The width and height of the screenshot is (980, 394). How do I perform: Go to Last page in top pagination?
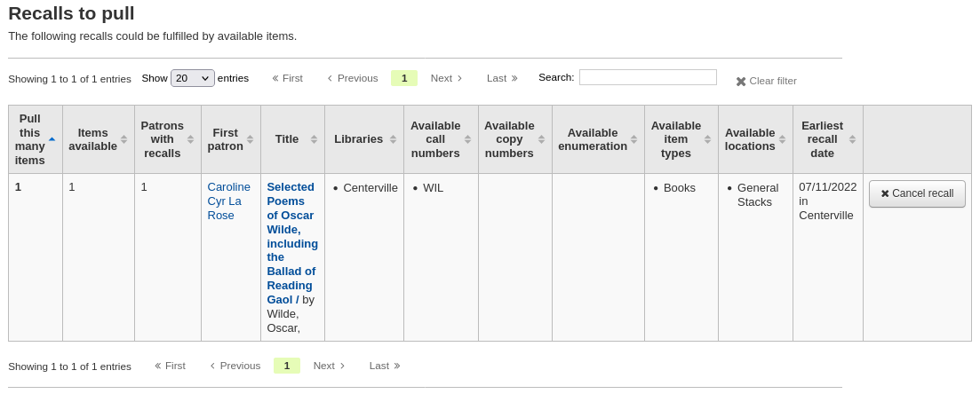coord(502,78)
